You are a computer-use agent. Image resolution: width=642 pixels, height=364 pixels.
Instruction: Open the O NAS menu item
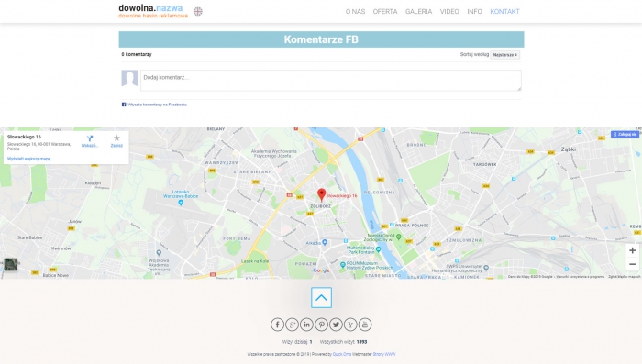click(355, 12)
